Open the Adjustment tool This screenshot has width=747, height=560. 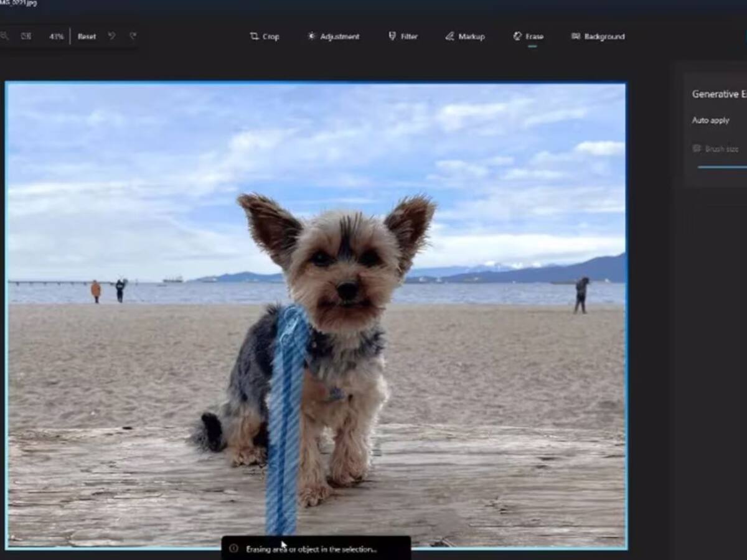333,37
